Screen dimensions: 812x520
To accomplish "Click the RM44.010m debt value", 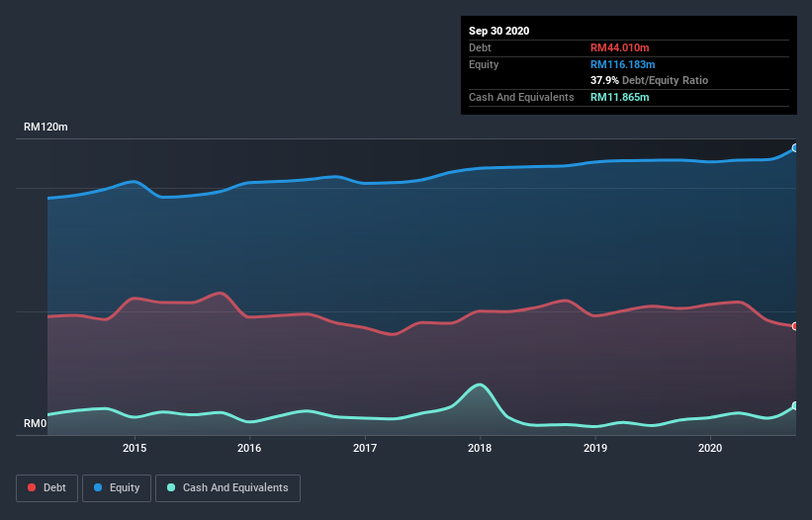I will click(x=620, y=47).
